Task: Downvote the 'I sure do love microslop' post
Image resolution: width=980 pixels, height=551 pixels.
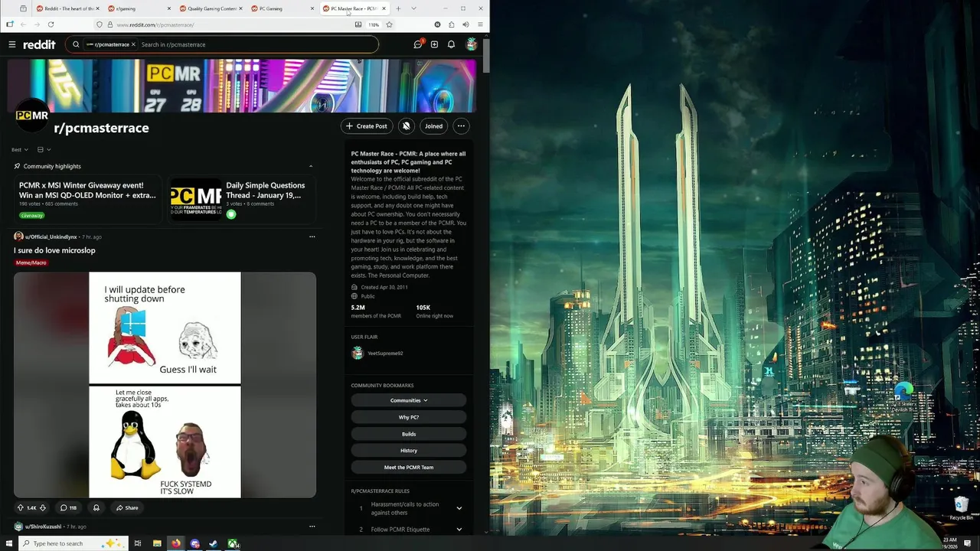Action: (43, 507)
